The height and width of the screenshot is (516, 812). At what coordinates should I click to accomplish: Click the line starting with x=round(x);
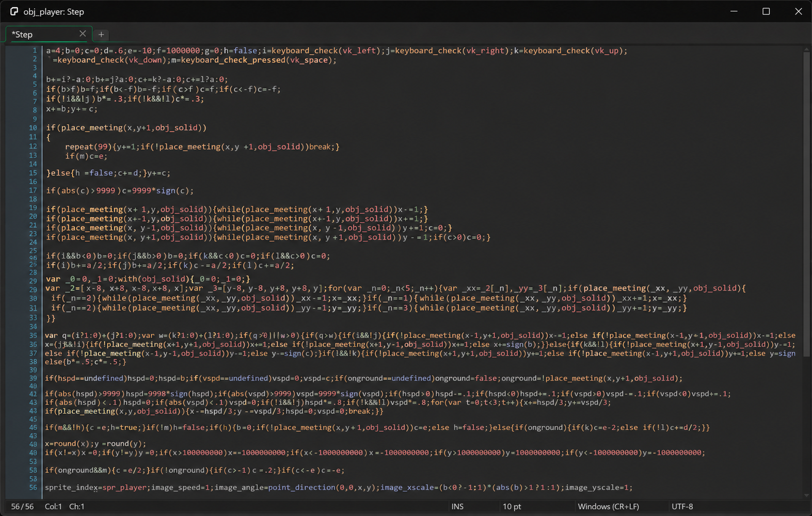click(95, 443)
